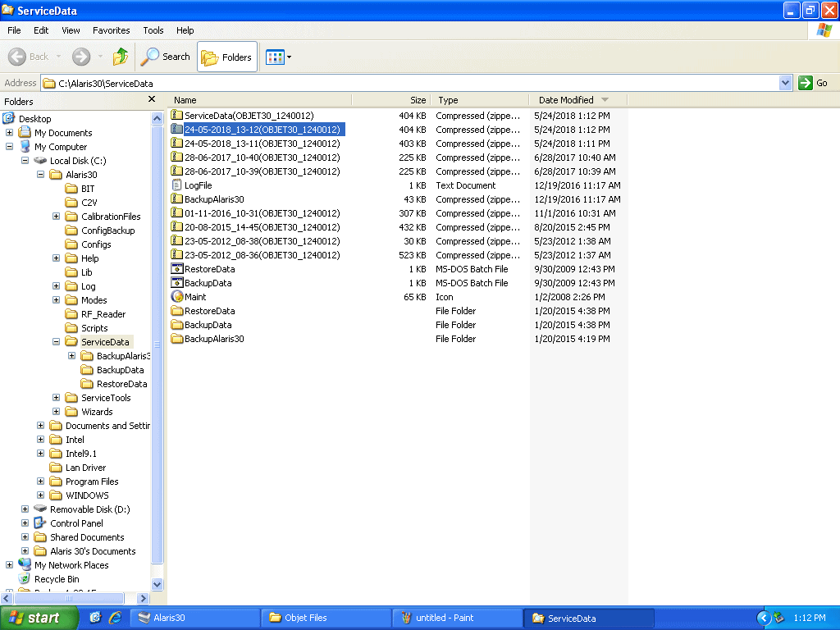The width and height of the screenshot is (840, 630).
Task: Expand the Removable Disk (D:) node
Action: point(25,509)
